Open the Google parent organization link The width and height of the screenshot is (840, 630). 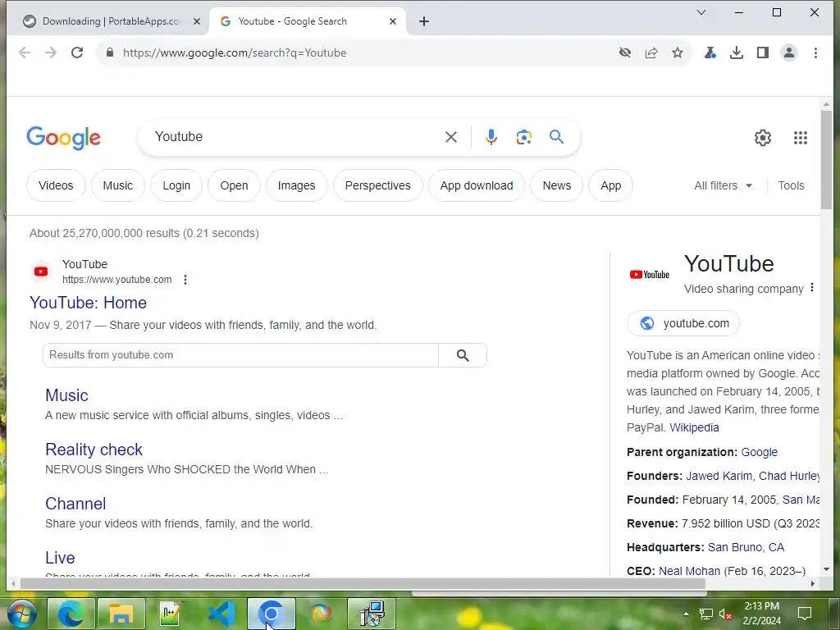[x=759, y=452]
